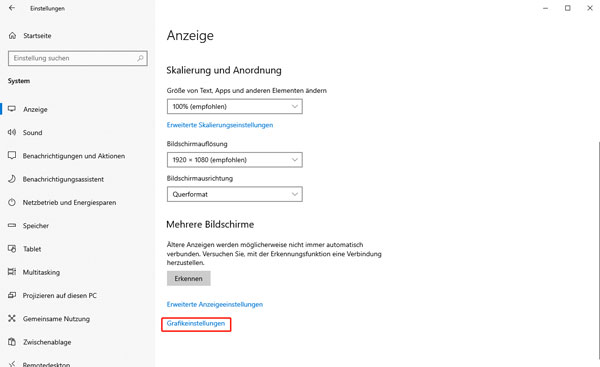Open Multitasking sidebar icon
The height and width of the screenshot is (367, 600).
pyautogui.click(x=12, y=272)
